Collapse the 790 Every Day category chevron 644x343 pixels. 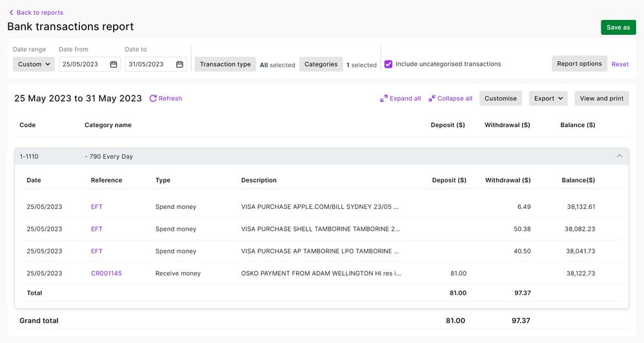619,156
